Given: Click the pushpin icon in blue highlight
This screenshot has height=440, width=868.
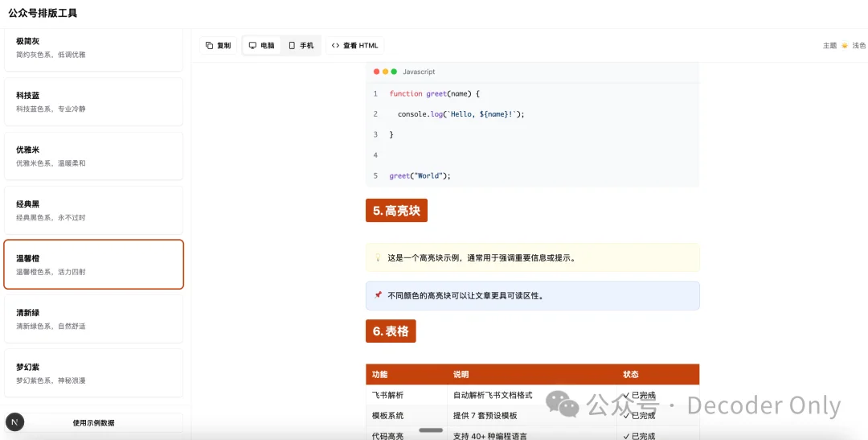Looking at the screenshot, I should pos(378,295).
